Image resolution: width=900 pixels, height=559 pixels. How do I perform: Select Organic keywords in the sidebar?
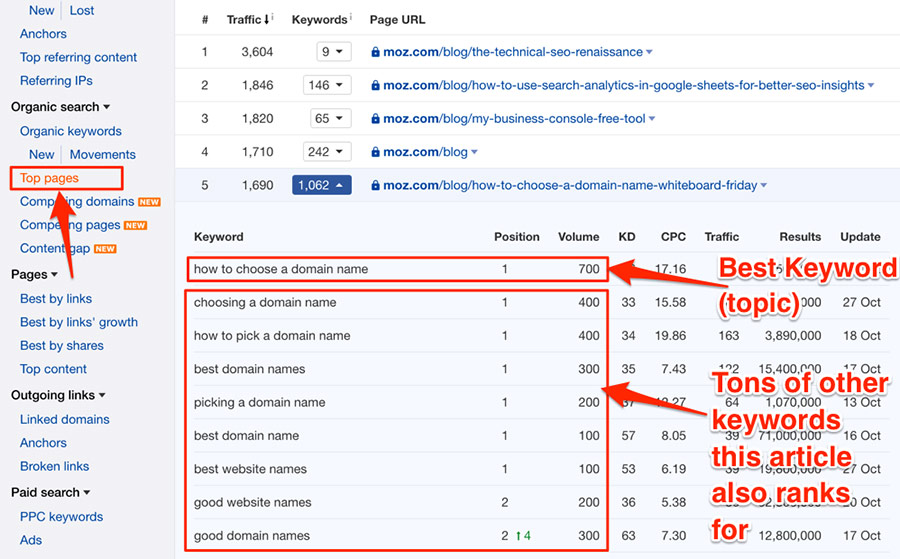pyautogui.click(x=70, y=131)
